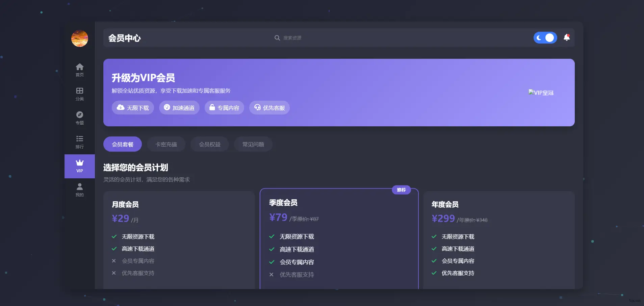Click the search magnifier icon
The image size is (644, 306).
tap(277, 37)
